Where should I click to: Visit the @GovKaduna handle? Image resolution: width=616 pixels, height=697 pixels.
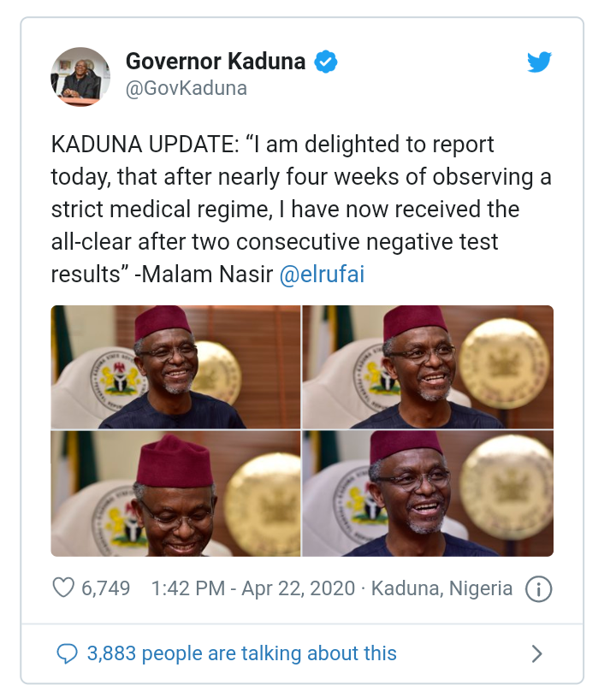pyautogui.click(x=186, y=89)
